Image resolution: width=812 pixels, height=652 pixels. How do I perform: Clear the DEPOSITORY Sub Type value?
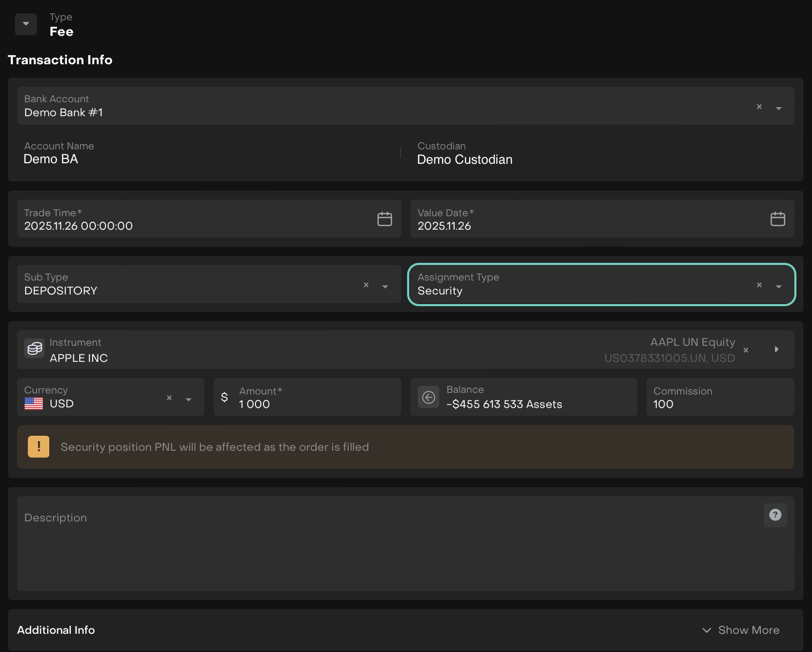click(366, 285)
